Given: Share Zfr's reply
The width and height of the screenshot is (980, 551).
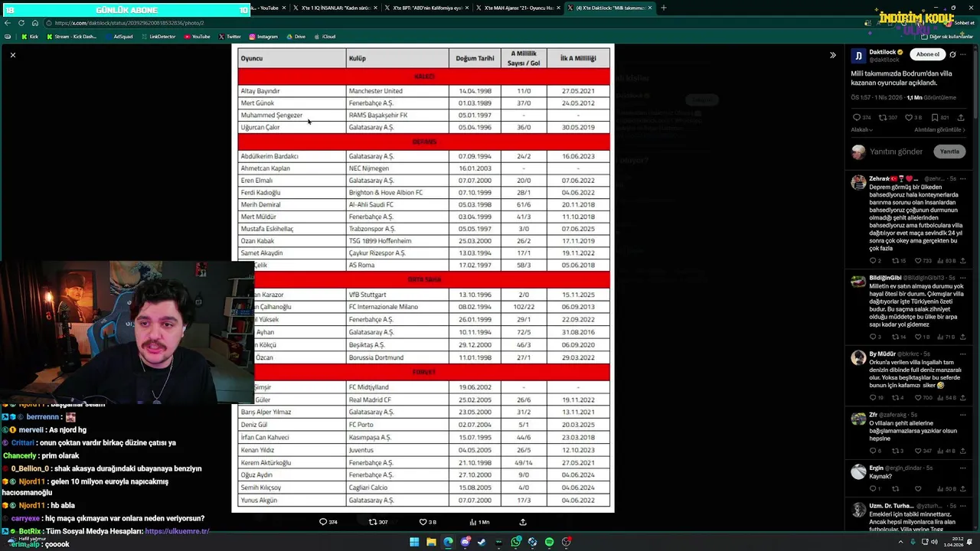Looking at the screenshot, I should point(963,451).
